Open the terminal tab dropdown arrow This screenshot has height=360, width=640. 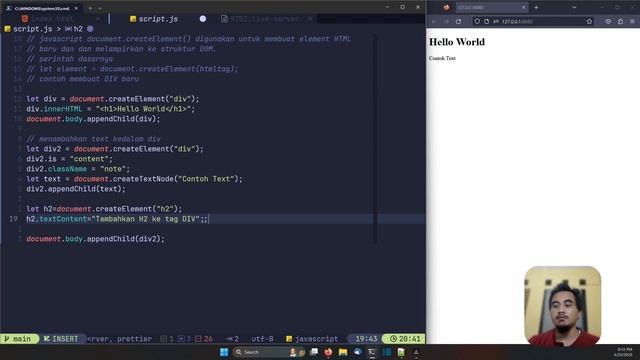coord(100,8)
